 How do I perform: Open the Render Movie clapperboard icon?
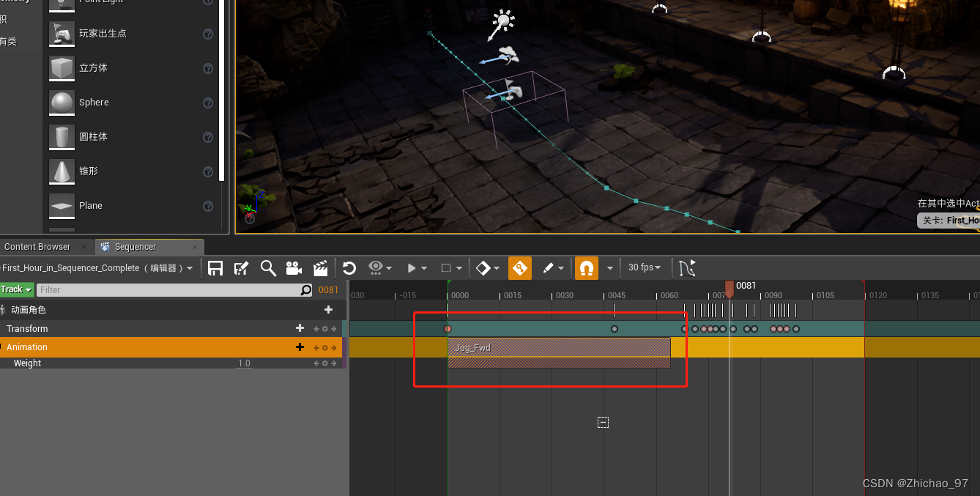tap(320, 267)
